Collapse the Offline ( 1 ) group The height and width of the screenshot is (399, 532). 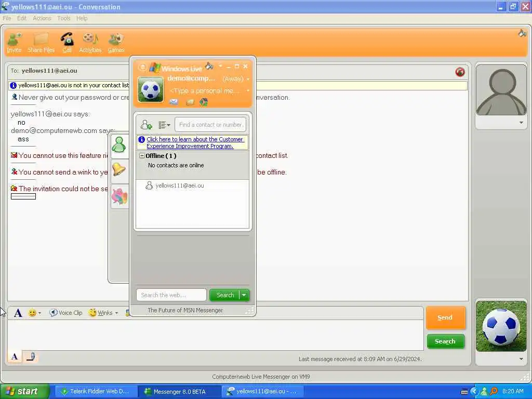(x=142, y=156)
